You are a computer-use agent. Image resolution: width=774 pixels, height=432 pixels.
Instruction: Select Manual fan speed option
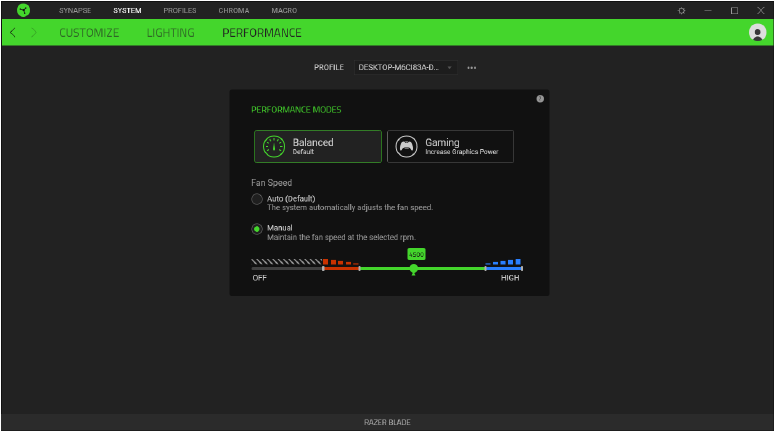[257, 229]
